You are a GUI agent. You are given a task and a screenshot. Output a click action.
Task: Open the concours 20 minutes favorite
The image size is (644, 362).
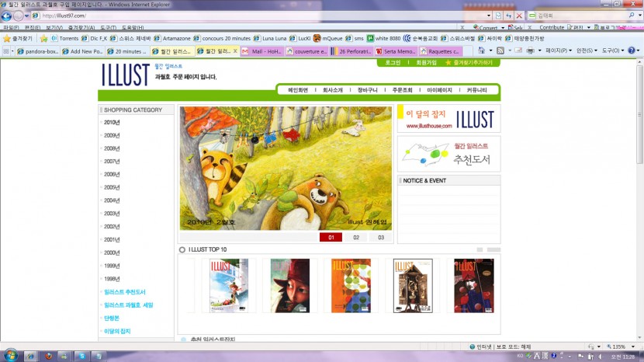tap(222, 38)
